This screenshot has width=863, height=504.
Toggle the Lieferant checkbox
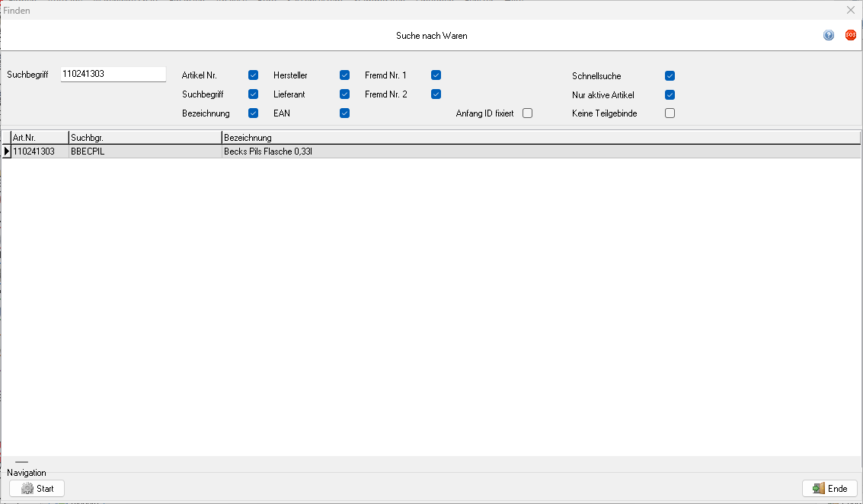coord(345,94)
